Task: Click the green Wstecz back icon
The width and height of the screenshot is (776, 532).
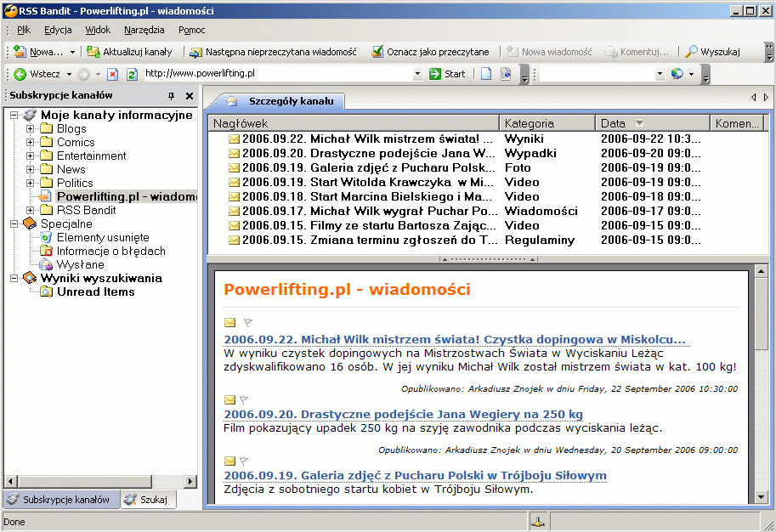Action: point(20,74)
